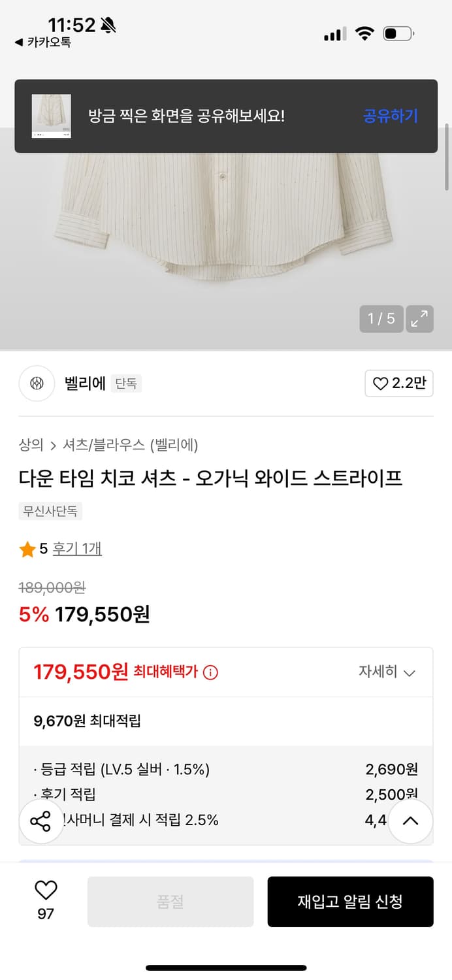Screen dimensions: 452x980
Task: Open the fullscreen image expand icon
Action: (x=419, y=319)
